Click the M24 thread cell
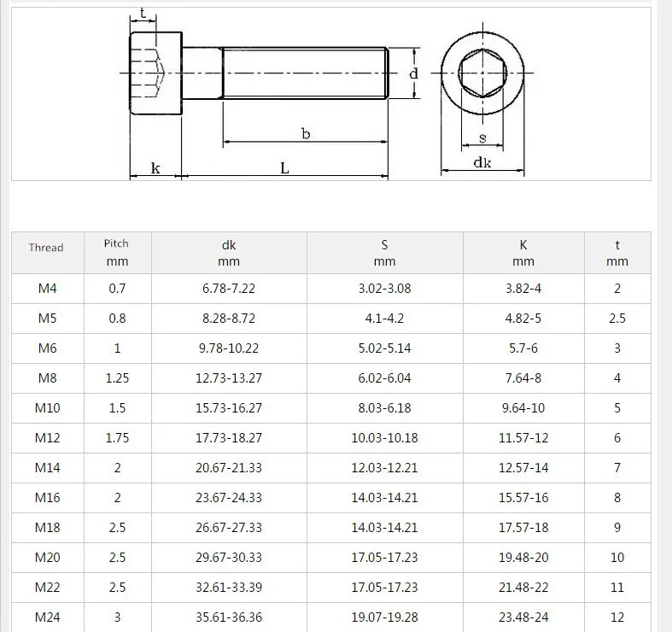This screenshot has width=672, height=632. [x=48, y=617]
